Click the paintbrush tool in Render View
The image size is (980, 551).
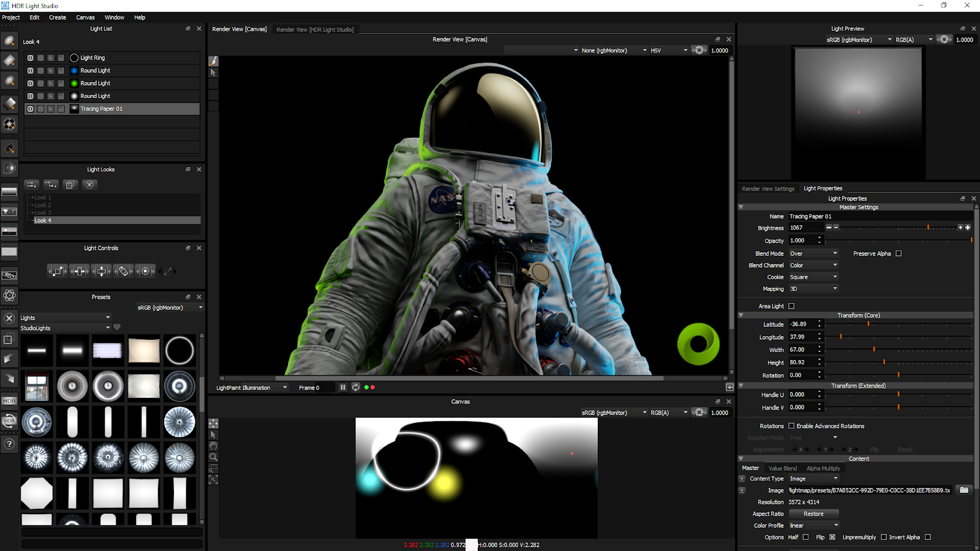point(213,61)
